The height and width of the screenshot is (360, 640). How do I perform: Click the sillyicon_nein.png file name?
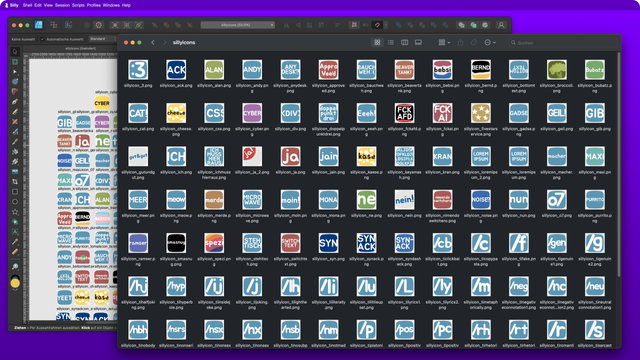(x=404, y=216)
